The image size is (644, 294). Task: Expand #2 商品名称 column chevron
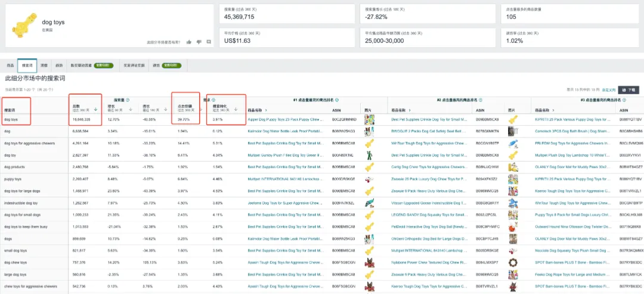click(410, 110)
